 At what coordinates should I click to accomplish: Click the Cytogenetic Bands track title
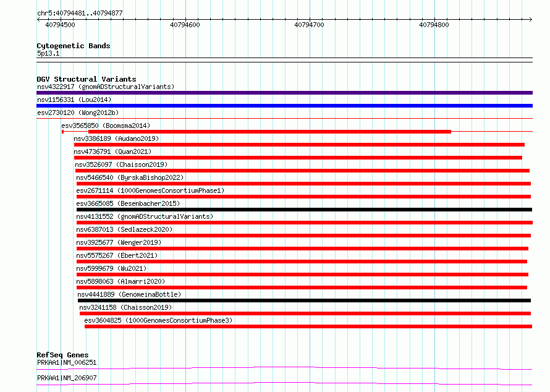74,46
